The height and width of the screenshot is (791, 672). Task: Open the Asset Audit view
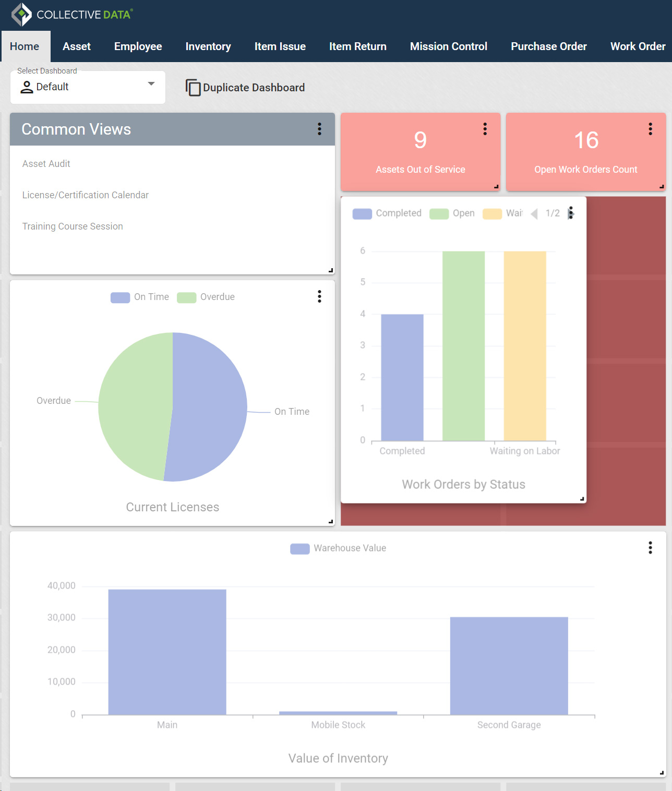46,163
